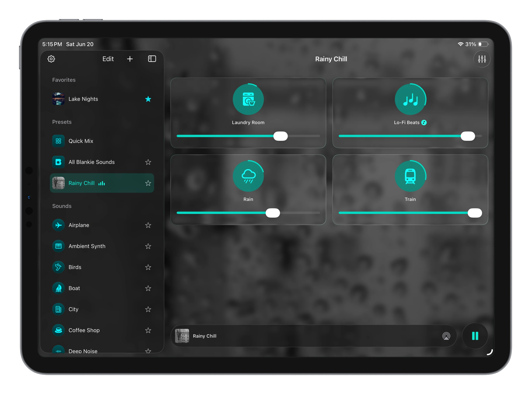Click All Blankie Sounds B icon

pos(58,162)
